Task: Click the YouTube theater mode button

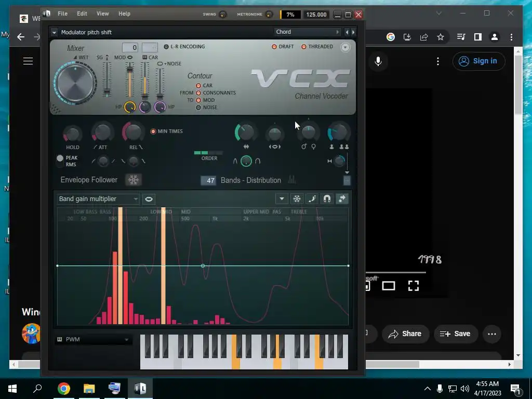Action: pyautogui.click(x=389, y=286)
